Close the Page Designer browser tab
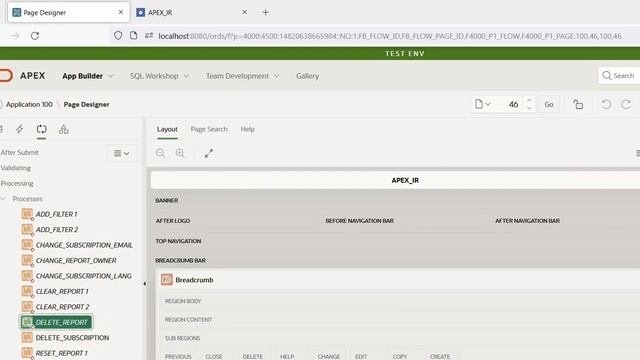 [121, 12]
